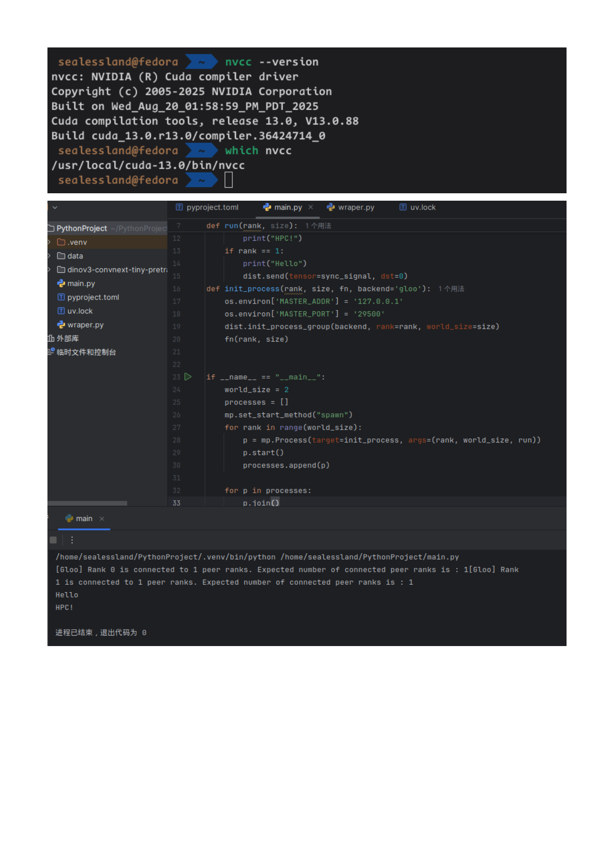Expand the data folder arrow
The height and width of the screenshot is (868, 614).
coord(49,256)
